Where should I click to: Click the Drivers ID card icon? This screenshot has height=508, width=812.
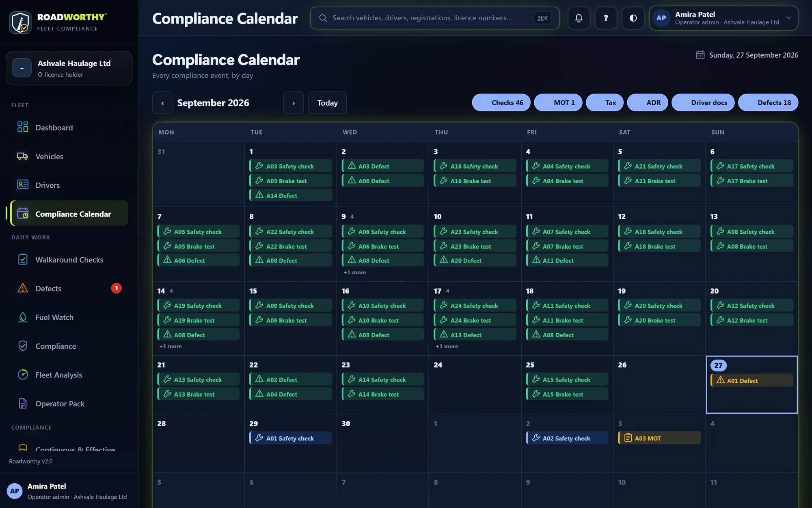pyautogui.click(x=23, y=185)
